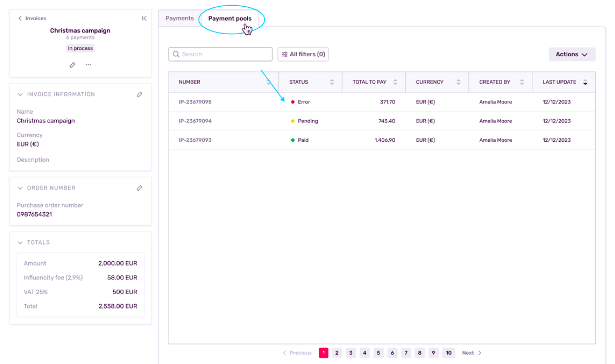
Task: Open payment pool IP-23679094
Action: point(195,121)
